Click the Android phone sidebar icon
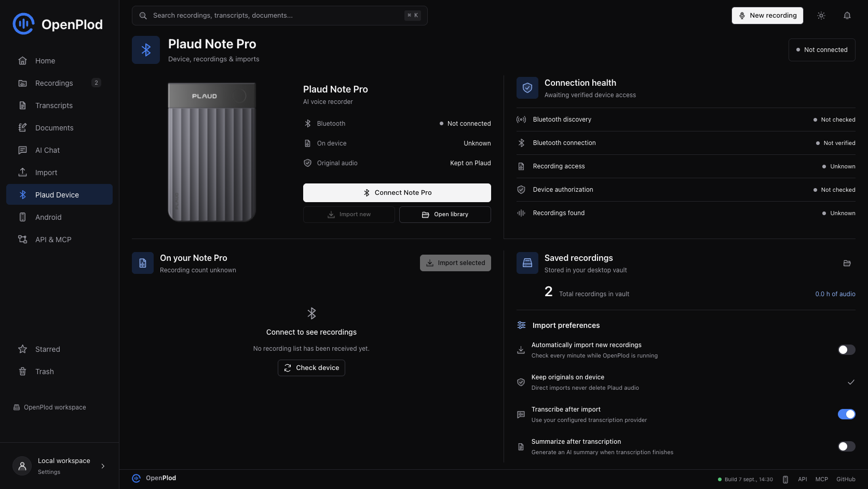 (23, 217)
